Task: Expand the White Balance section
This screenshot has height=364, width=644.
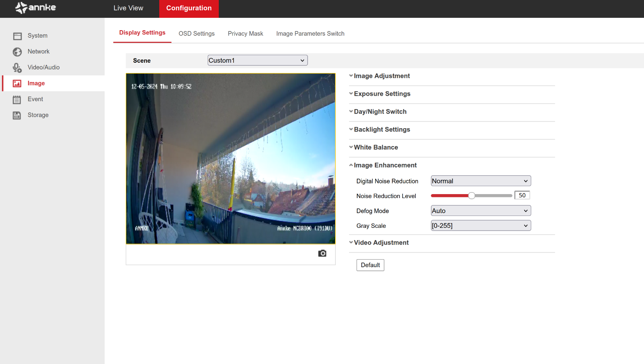Action: (376, 148)
